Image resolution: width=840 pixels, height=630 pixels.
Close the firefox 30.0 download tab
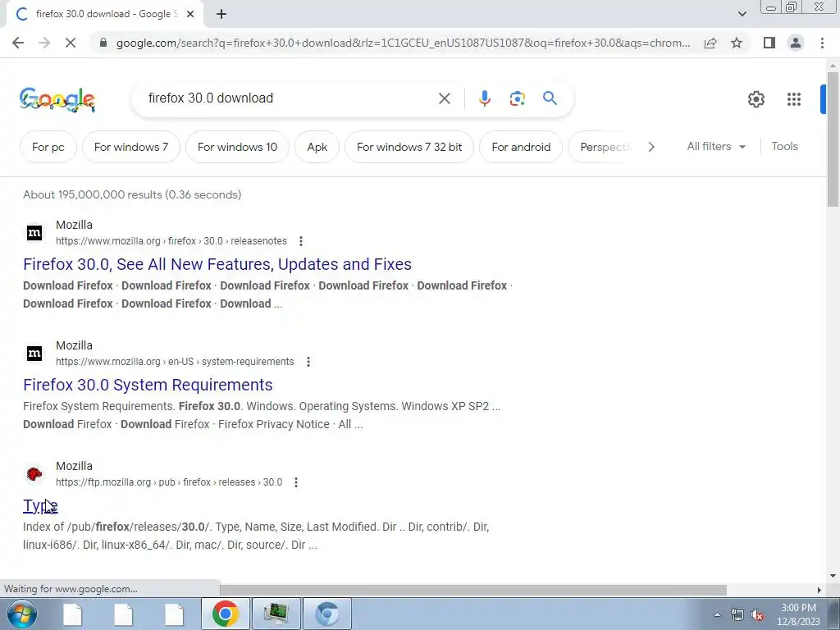(x=190, y=14)
